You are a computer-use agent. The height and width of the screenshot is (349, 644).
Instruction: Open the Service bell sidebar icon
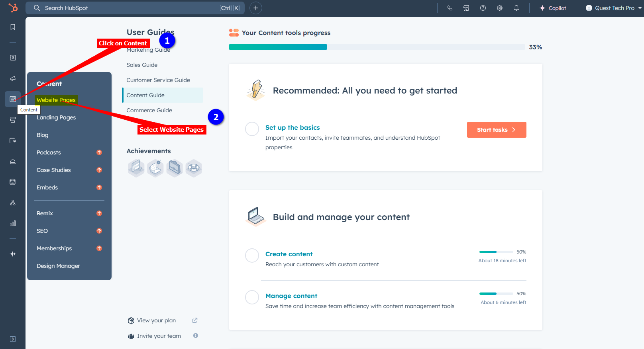pyautogui.click(x=13, y=161)
